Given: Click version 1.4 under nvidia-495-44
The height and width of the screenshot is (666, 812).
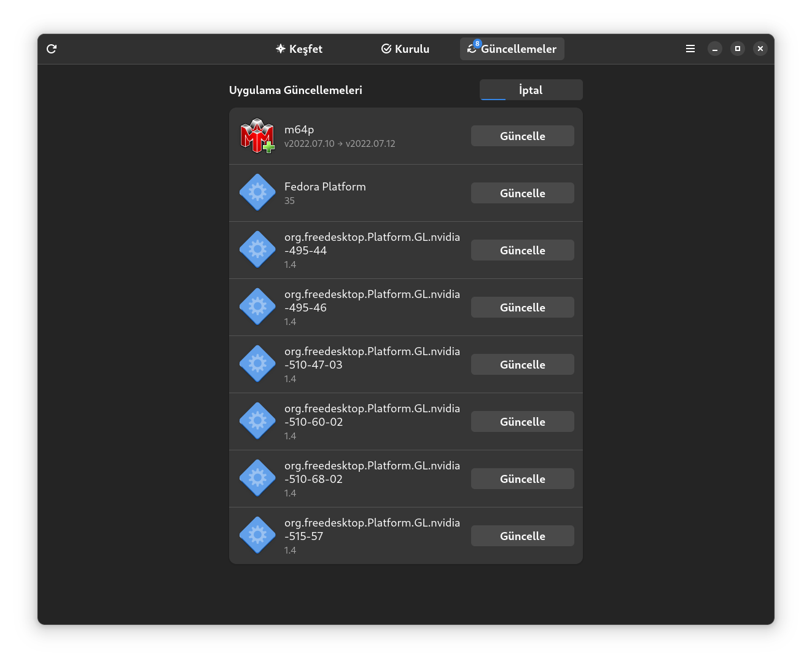Looking at the screenshot, I should (290, 265).
